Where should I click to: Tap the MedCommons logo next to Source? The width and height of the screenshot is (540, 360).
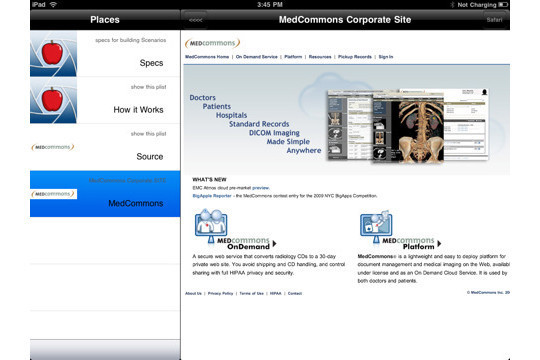[53, 147]
